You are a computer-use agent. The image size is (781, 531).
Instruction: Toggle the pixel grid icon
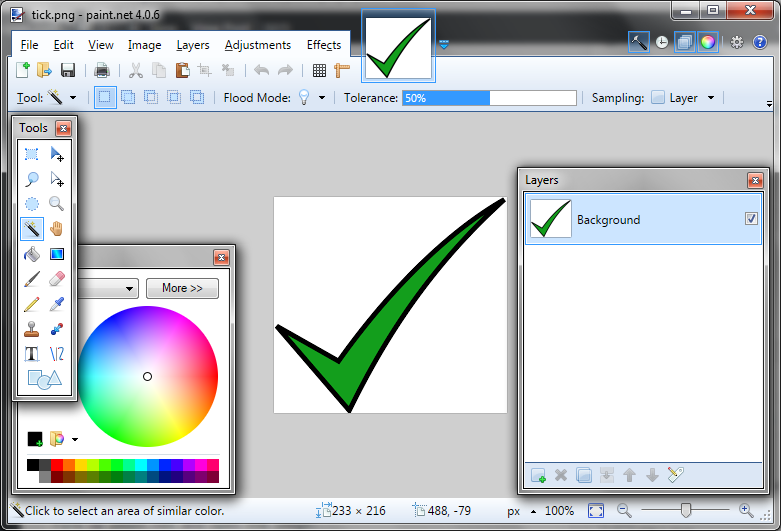[319, 70]
